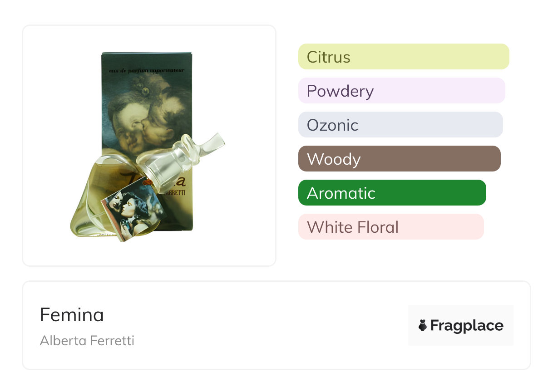Viewport: 553px width, 392px height.
Task: Pick the White Floral accord bar
Action: tap(391, 227)
